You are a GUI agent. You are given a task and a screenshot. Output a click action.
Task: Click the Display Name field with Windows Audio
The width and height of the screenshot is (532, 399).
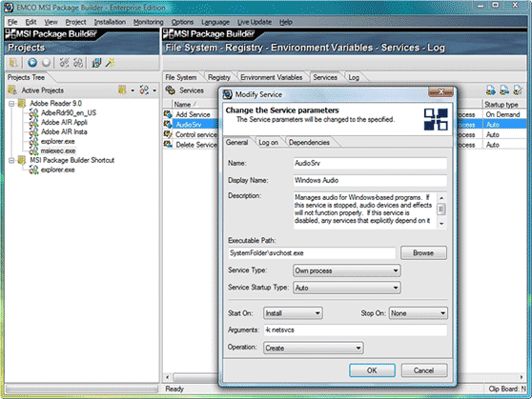[370, 180]
